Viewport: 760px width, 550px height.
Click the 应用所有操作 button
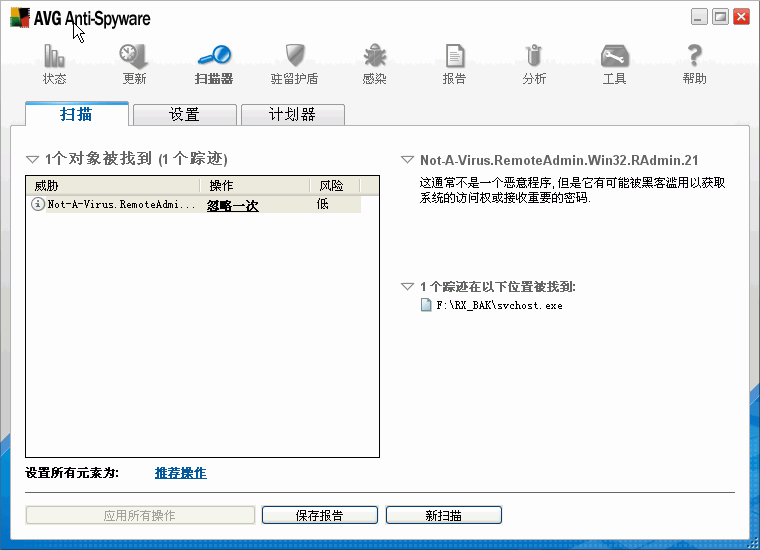[140, 515]
